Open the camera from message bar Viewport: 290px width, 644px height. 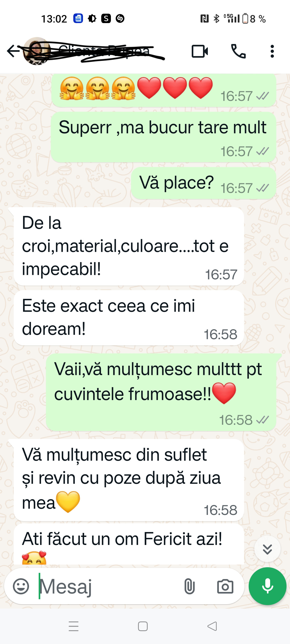(225, 586)
